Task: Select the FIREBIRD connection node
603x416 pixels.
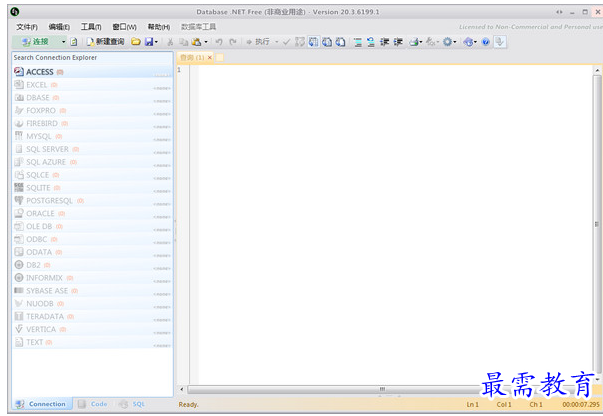Action: (x=92, y=123)
